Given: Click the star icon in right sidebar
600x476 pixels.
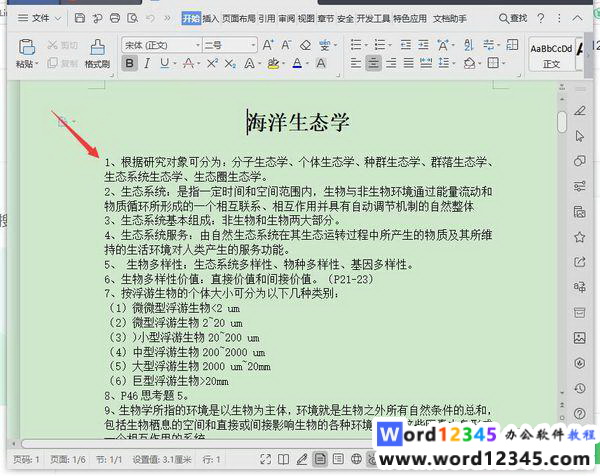Looking at the screenshot, I should click(x=580, y=237).
